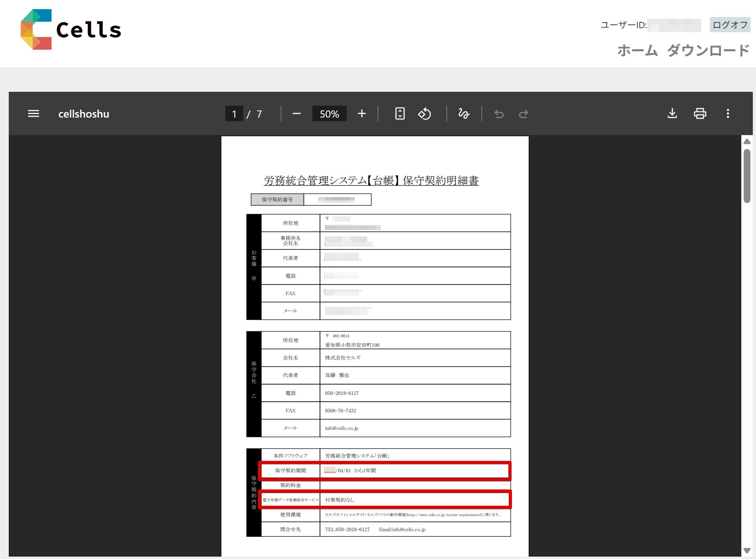Click the redo arrow icon
The height and width of the screenshot is (559, 756).
coord(523,114)
